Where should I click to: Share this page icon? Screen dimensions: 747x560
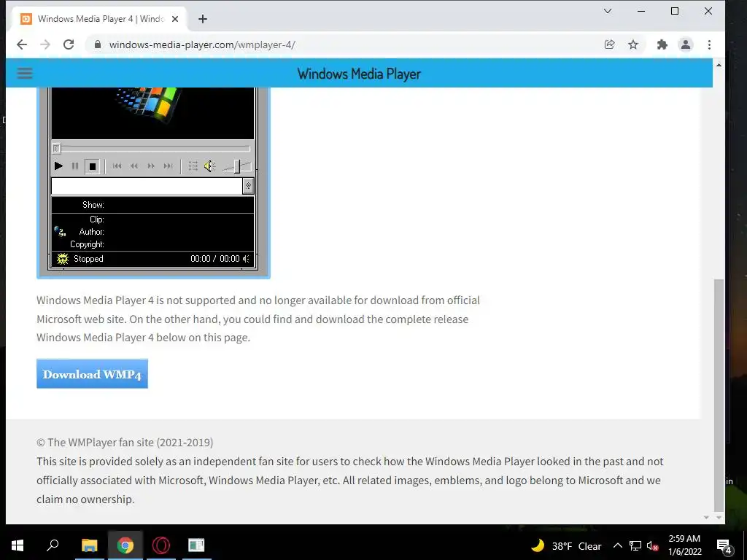(x=609, y=44)
